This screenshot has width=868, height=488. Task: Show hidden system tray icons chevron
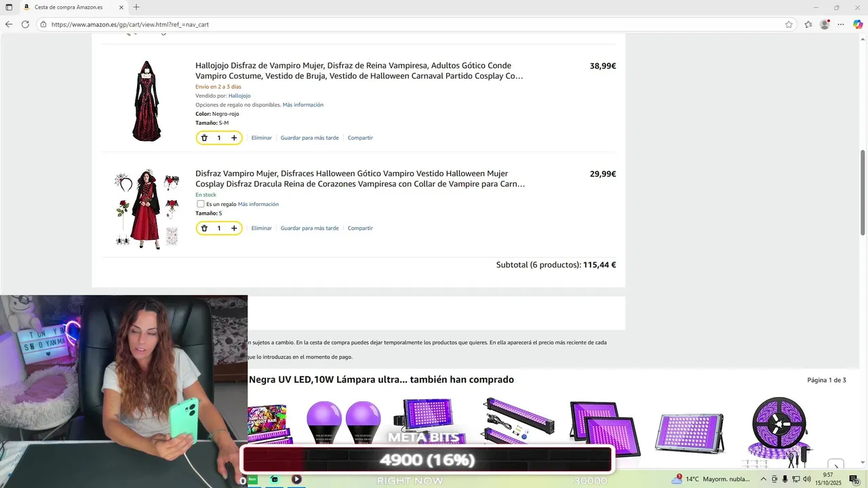(764, 479)
